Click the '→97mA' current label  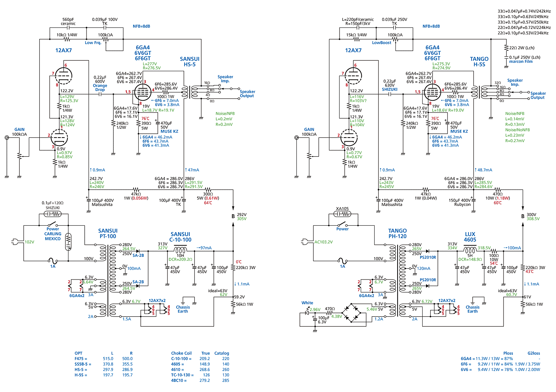204,248
